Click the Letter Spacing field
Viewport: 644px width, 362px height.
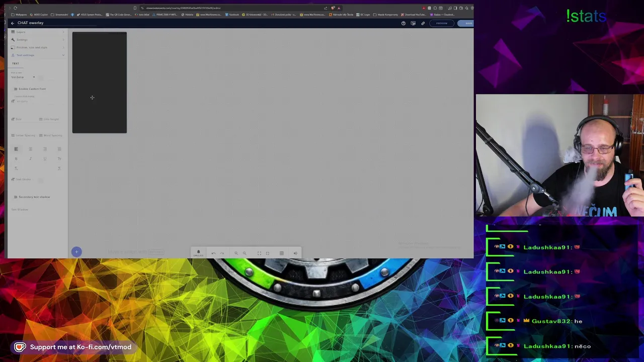click(24, 135)
